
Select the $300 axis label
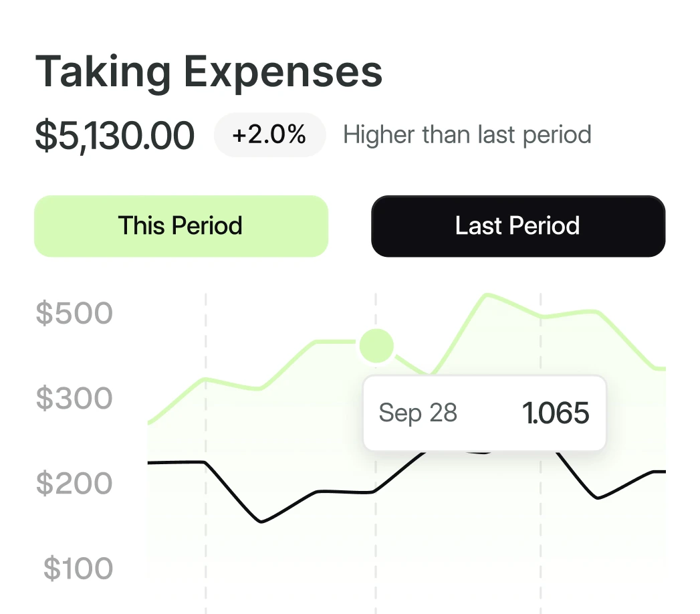tap(75, 397)
